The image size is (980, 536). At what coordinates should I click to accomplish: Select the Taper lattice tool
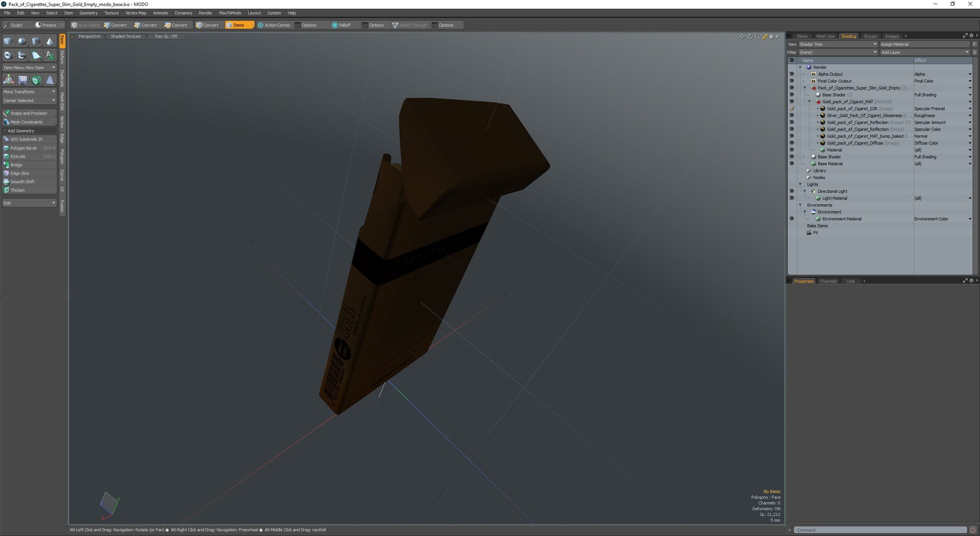[50, 80]
